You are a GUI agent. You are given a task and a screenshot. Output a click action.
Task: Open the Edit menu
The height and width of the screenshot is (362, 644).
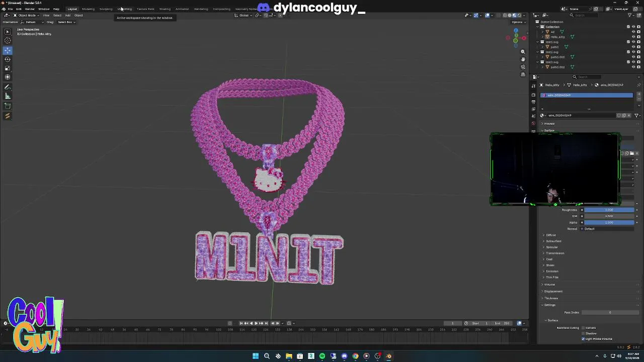[19, 9]
